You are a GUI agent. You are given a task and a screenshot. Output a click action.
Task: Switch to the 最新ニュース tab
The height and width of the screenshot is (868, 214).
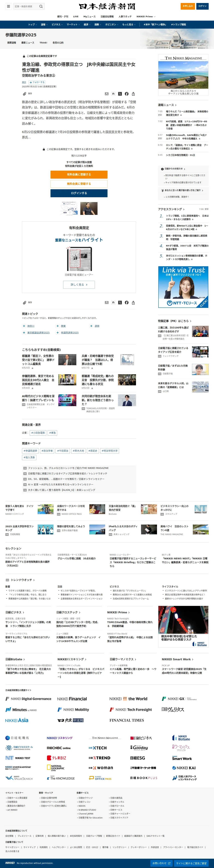pos(28,43)
